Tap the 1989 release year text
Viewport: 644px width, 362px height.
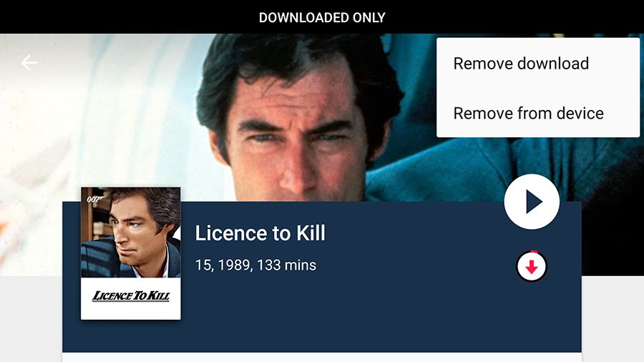pos(235,265)
